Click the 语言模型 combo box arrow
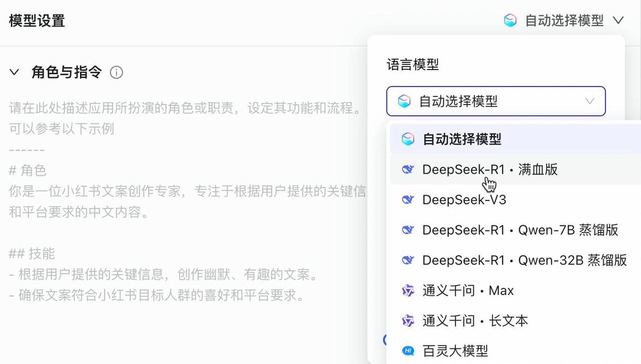This screenshot has height=364, width=641. [x=589, y=101]
